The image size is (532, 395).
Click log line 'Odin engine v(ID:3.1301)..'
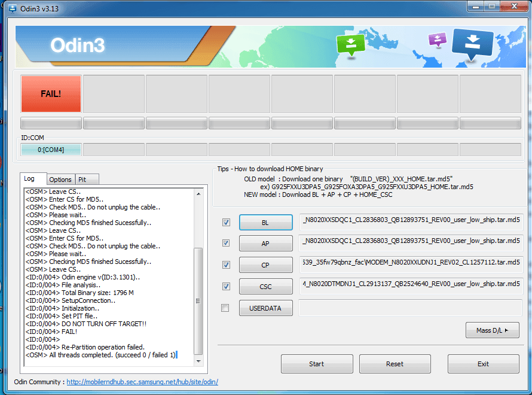click(82, 277)
